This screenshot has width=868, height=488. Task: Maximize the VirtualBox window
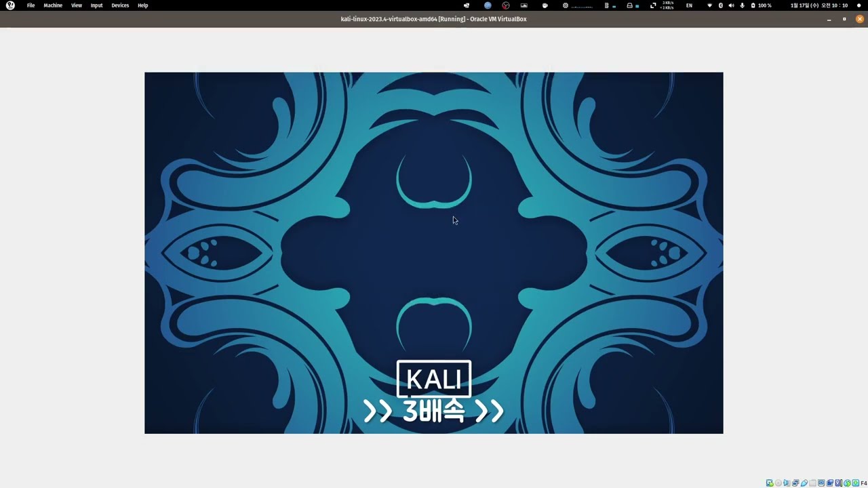click(844, 19)
